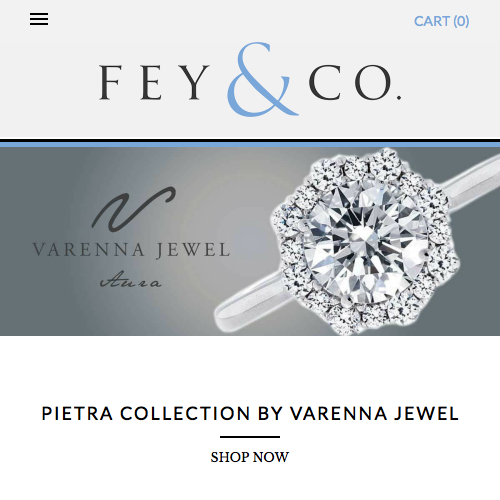Viewport: 500px width, 500px height.
Task: Click the SHOP NOW link
Action: point(250,457)
